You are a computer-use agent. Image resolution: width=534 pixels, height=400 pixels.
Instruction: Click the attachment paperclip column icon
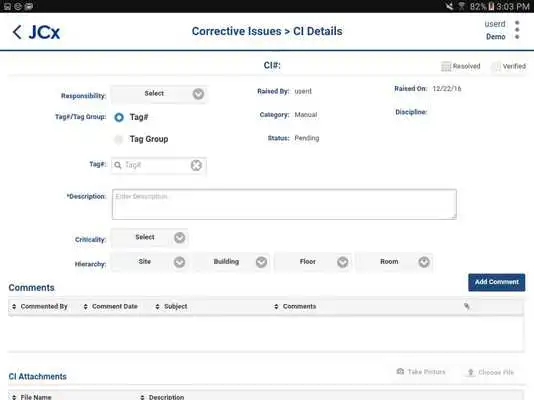(467, 306)
